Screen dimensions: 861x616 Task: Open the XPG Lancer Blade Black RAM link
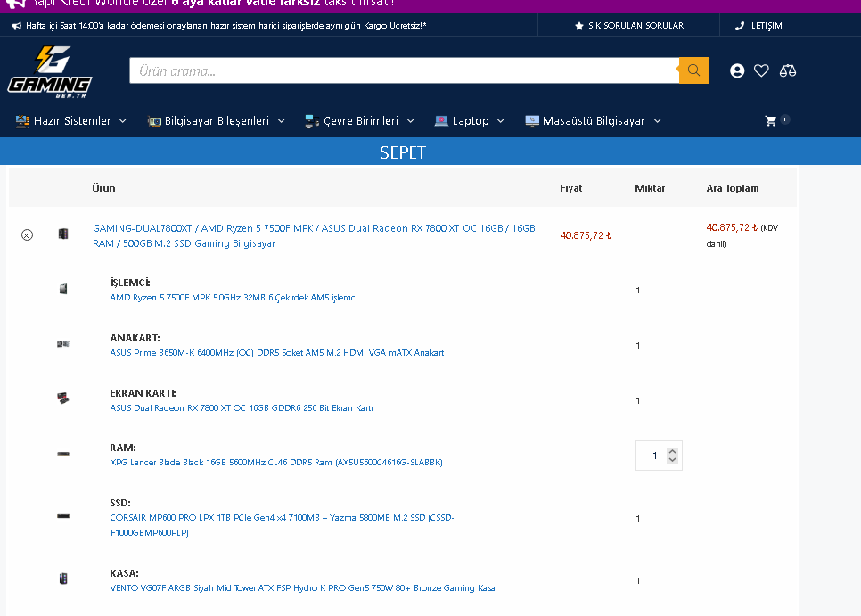(x=276, y=463)
